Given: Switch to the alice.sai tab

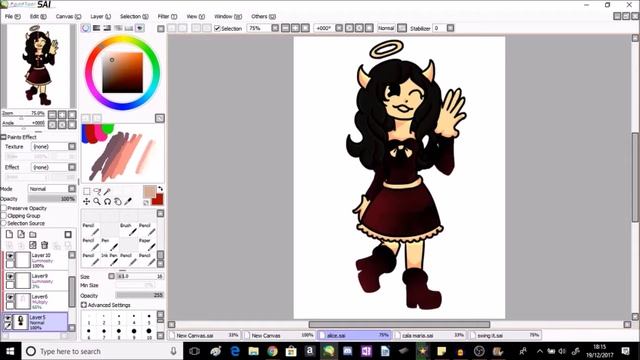Looking at the screenshot, I should coord(354,336).
